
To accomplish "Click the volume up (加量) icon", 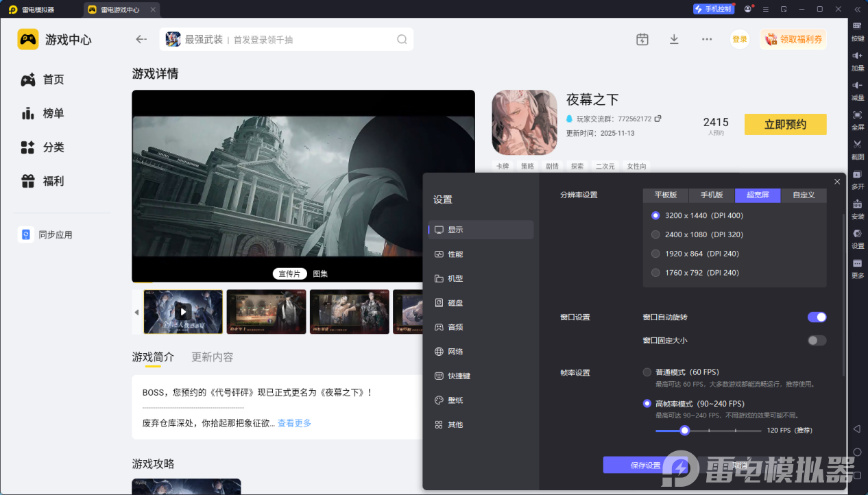I will click(x=857, y=56).
